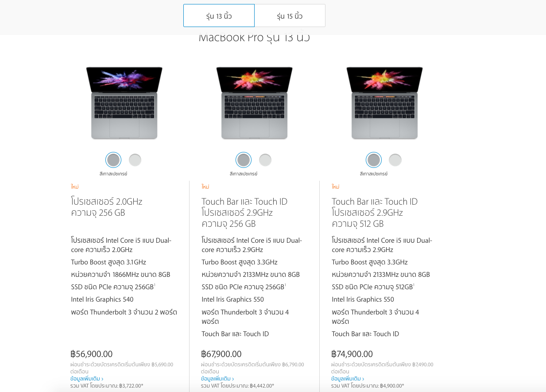Click the middle Touch Bar MacBook image

tap(254, 103)
